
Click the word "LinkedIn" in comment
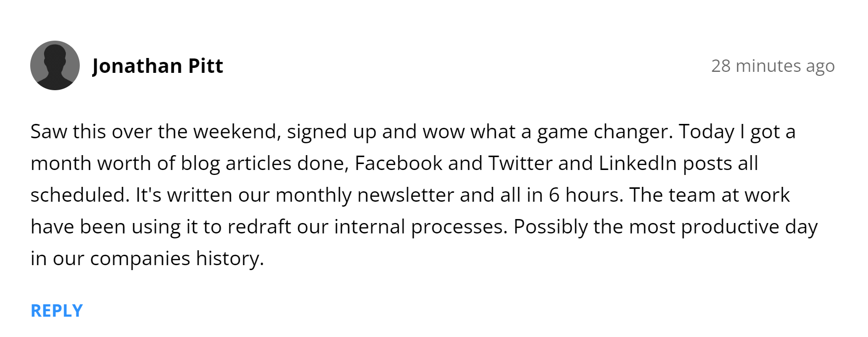pyautogui.click(x=637, y=164)
